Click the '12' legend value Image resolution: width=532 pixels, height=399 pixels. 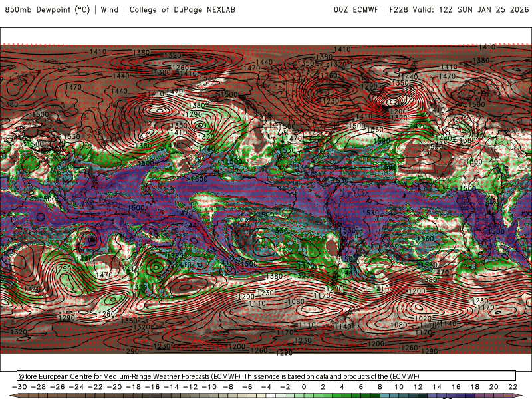pyautogui.click(x=418, y=387)
